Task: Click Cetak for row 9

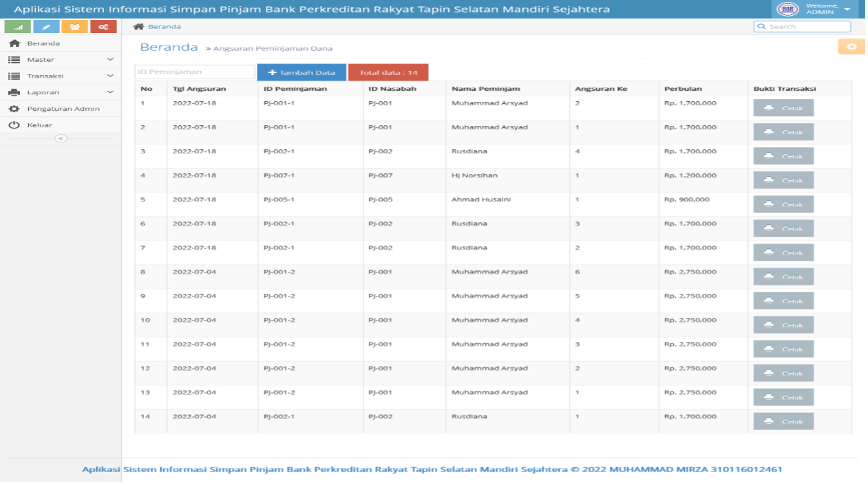Action: (x=783, y=301)
